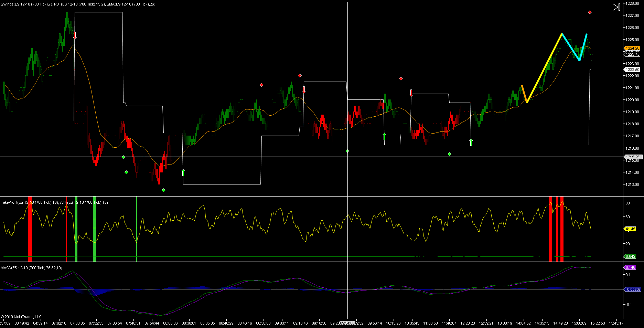Click the yellow 41.45 TakeProfit value marker
This screenshot has width=644, height=328.
(x=630, y=229)
